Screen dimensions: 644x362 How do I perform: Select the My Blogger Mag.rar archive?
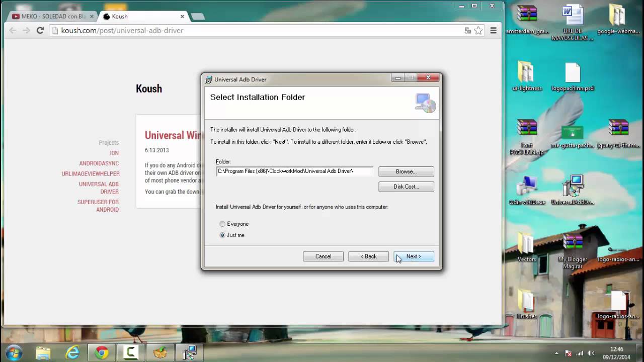pos(573,251)
